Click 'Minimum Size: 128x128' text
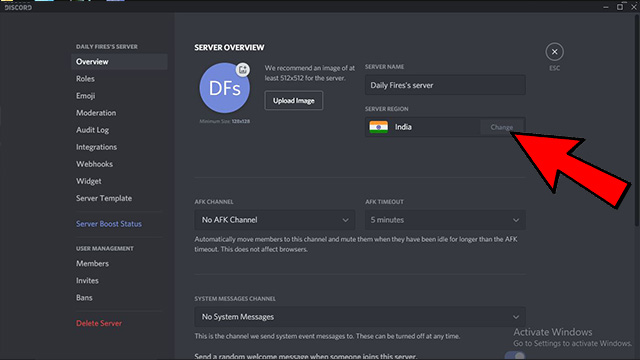 point(224,121)
